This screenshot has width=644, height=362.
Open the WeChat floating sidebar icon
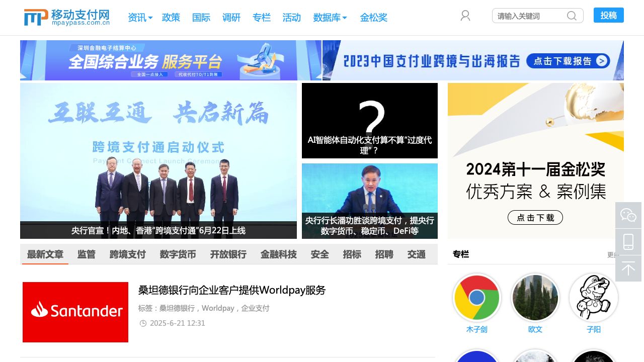pyautogui.click(x=628, y=215)
